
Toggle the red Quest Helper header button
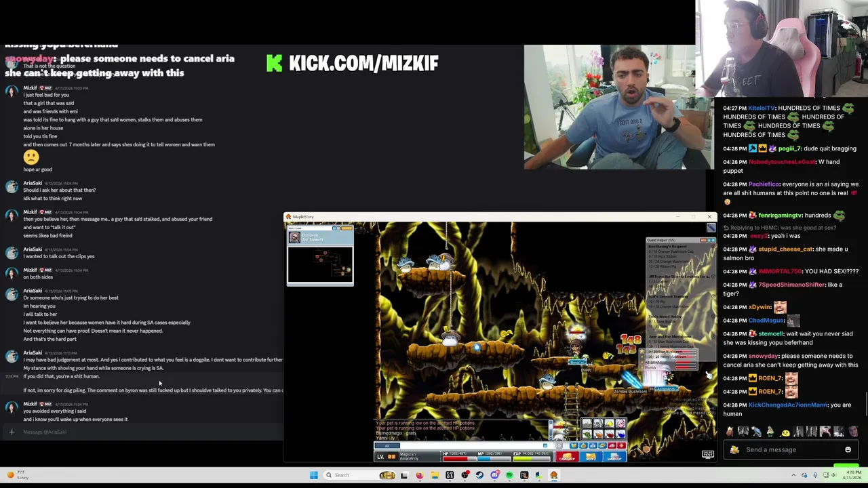[703, 240]
